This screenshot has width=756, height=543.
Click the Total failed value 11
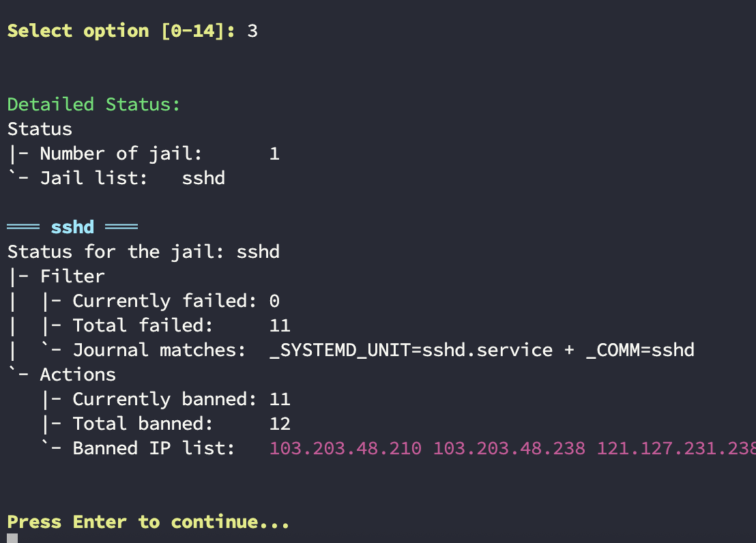tap(280, 325)
